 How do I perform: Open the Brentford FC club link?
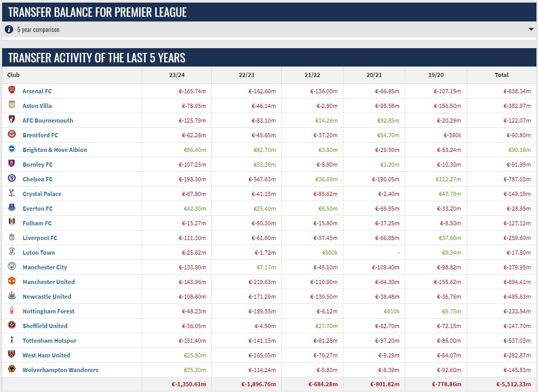[x=40, y=135]
